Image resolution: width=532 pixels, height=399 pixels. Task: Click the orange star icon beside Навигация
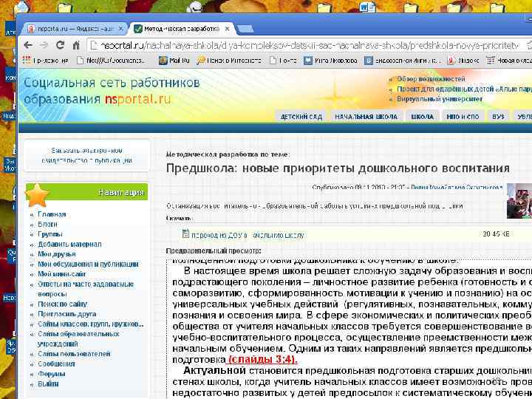pos(37,195)
